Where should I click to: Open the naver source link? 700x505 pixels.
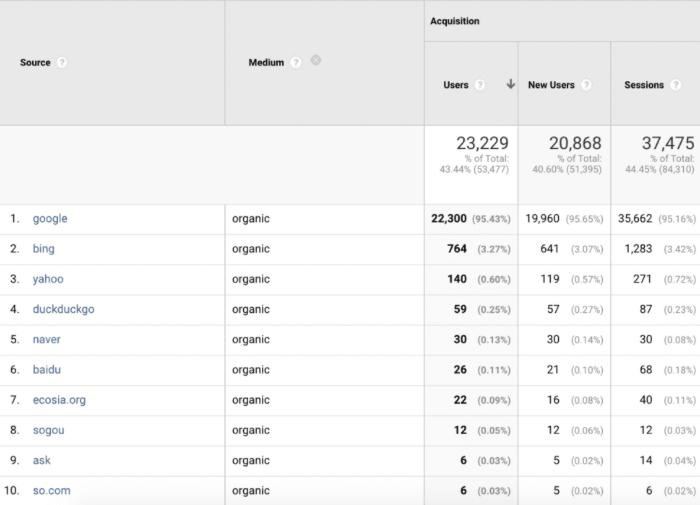click(46, 339)
